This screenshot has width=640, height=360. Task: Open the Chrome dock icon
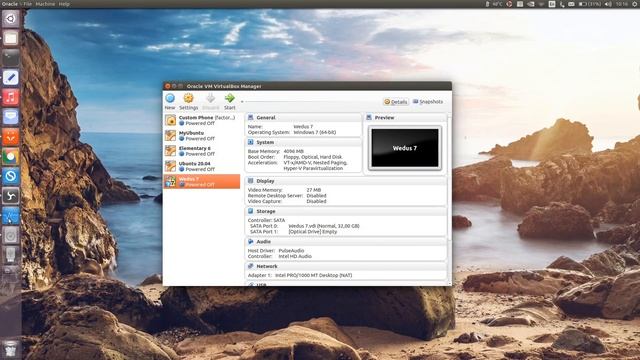coord(11,156)
